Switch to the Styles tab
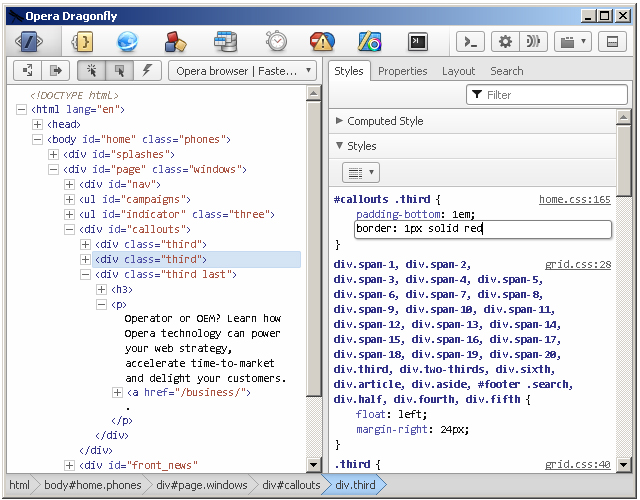The width and height of the screenshot is (640, 500). tap(349, 71)
